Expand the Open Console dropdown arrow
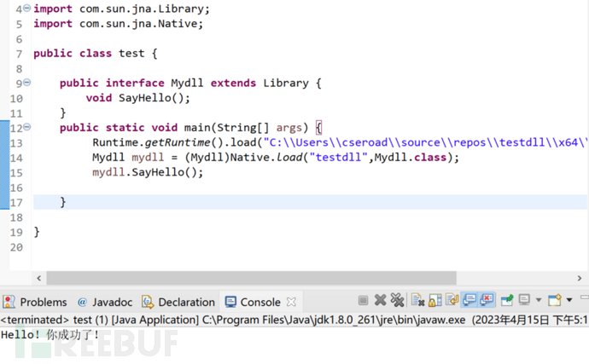This screenshot has width=589, height=364. pos(567,301)
